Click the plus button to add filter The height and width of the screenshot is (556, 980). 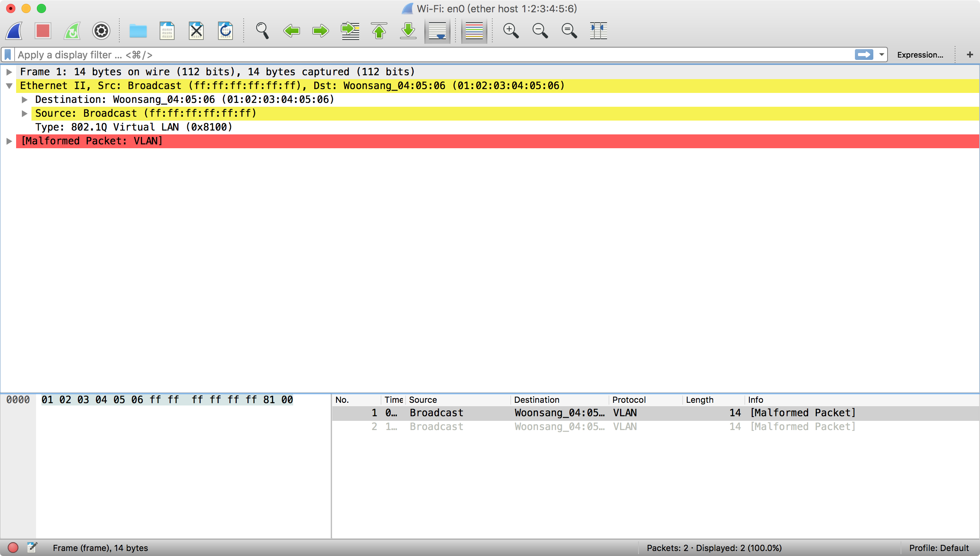970,55
